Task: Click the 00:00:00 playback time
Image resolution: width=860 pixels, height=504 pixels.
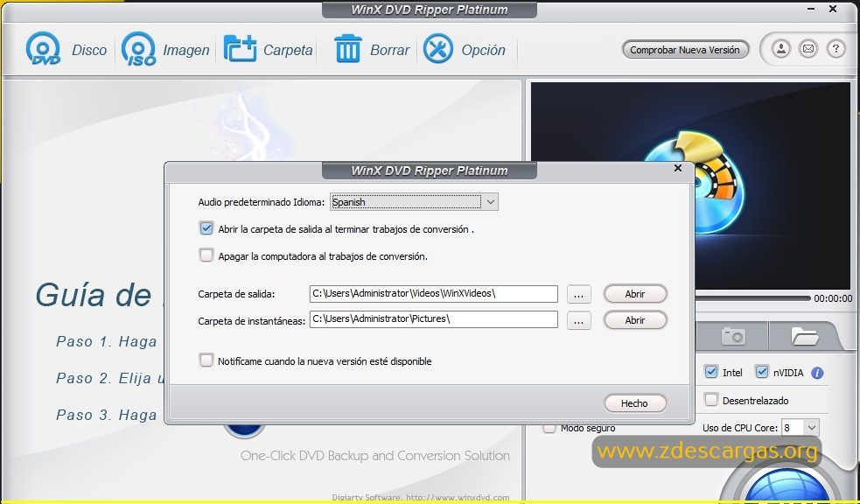Action: 833,299
